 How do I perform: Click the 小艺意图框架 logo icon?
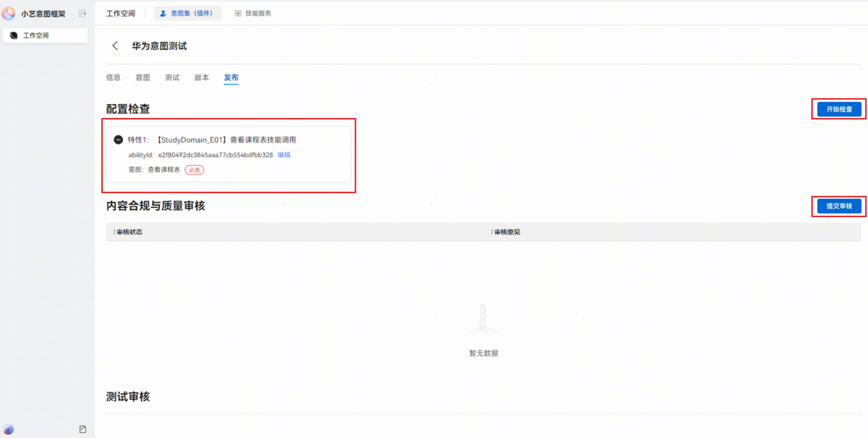[x=9, y=13]
